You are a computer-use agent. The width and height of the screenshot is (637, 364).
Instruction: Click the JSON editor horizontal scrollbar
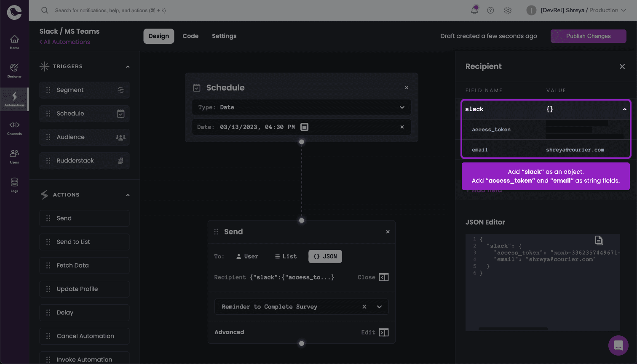point(513,329)
